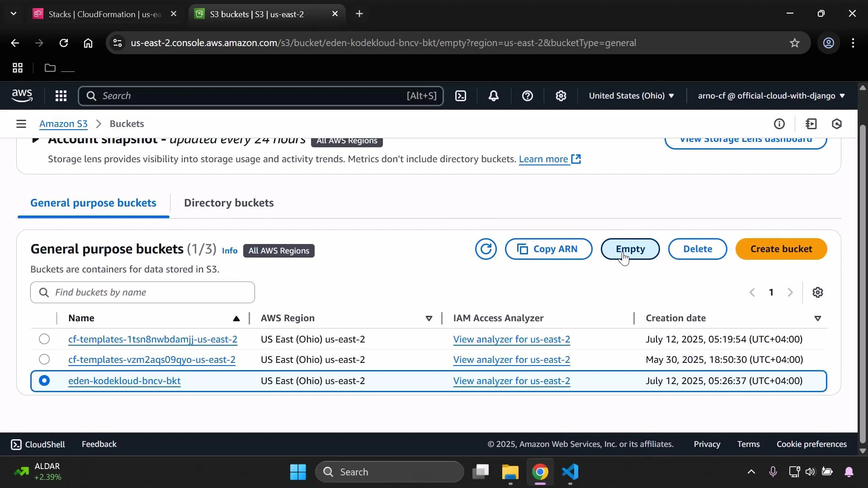Open account settings with the gear icon
868x488 pixels.
tap(561, 96)
